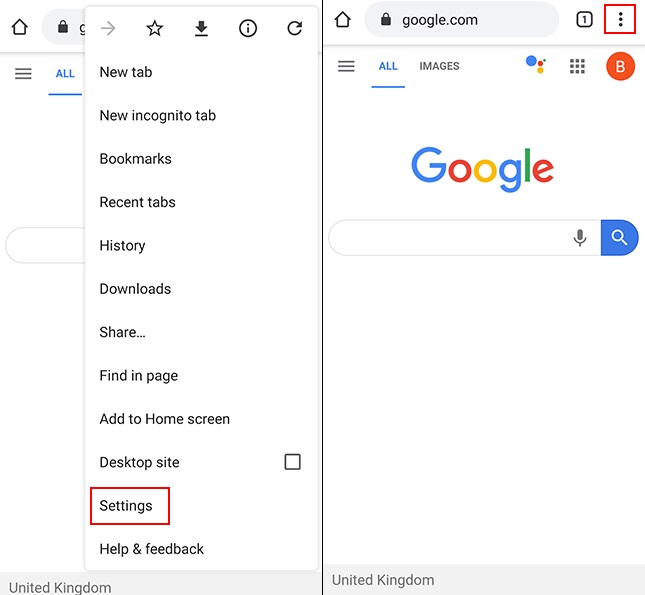
Task: Reload the page with refresh icon
Action: pos(295,28)
